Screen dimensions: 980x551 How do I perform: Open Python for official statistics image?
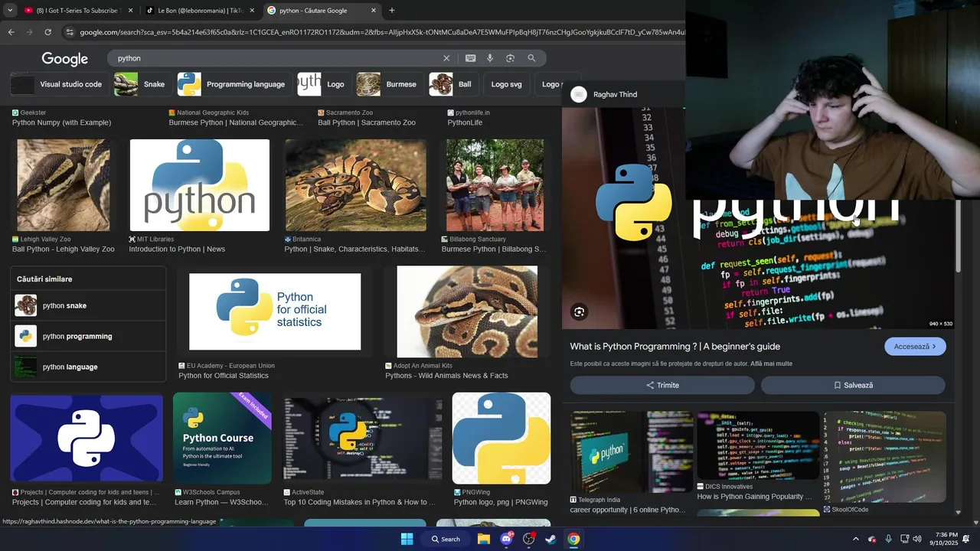point(275,311)
